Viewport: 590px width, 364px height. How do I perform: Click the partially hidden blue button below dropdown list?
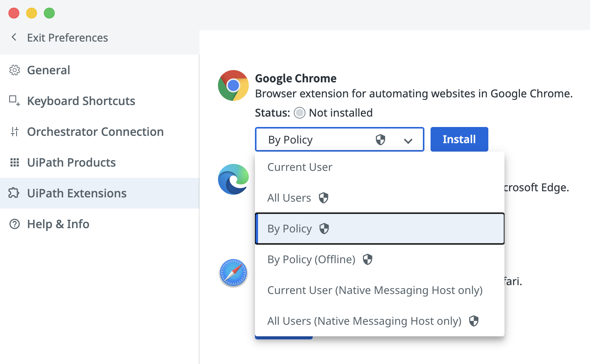284,337
